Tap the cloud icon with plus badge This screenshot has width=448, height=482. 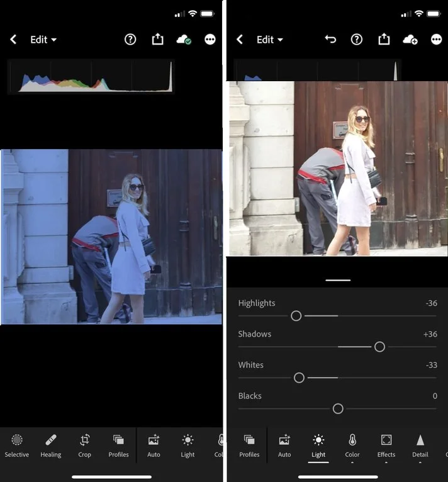point(410,40)
